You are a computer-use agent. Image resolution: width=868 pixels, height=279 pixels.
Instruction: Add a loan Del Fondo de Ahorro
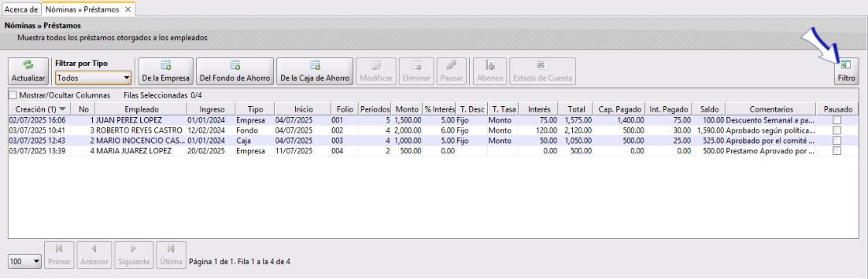[235, 71]
